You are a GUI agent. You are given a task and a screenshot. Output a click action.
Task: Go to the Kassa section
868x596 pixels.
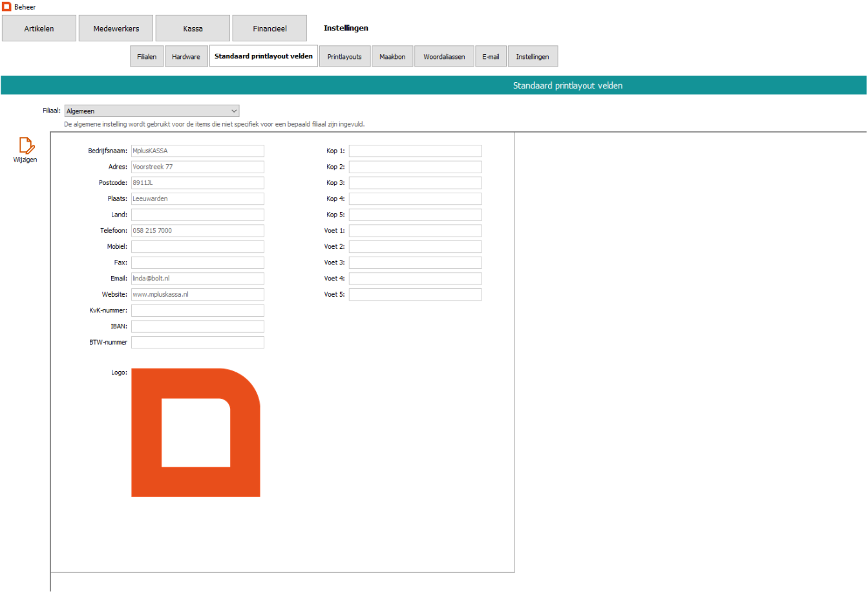(x=193, y=28)
